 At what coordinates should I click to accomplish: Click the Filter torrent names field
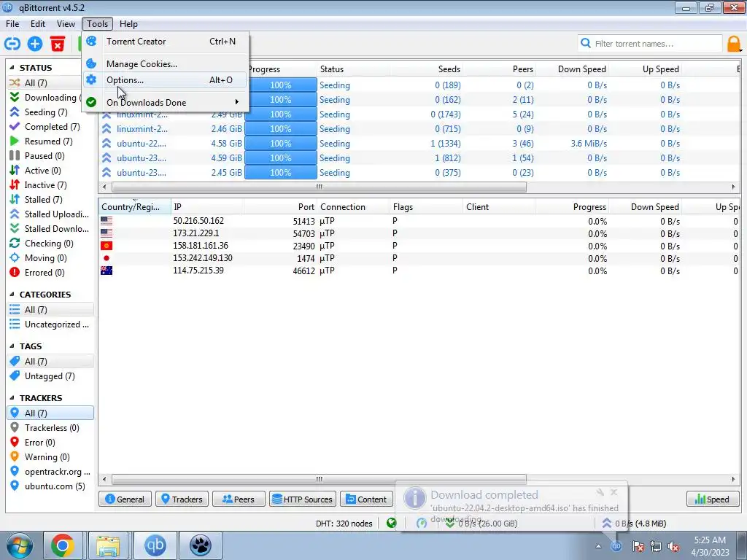coord(650,44)
